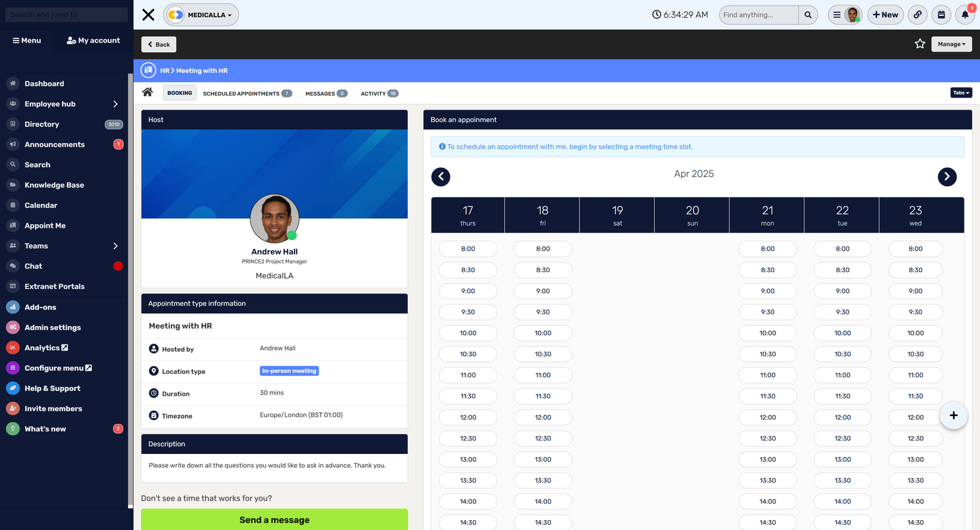Select the 8:00 slot on Thursday 17
The width and height of the screenshot is (980, 530).
click(468, 249)
